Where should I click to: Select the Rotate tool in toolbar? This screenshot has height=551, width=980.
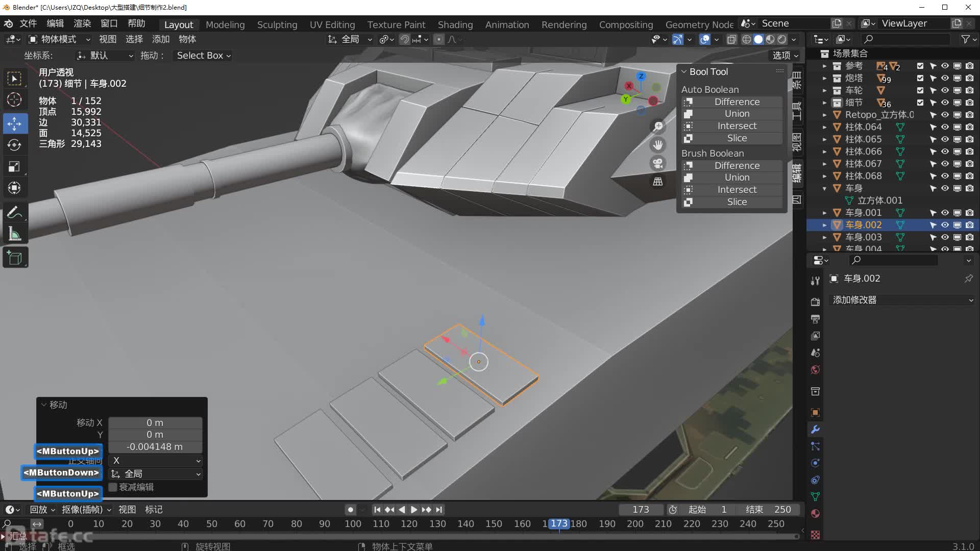tap(14, 145)
